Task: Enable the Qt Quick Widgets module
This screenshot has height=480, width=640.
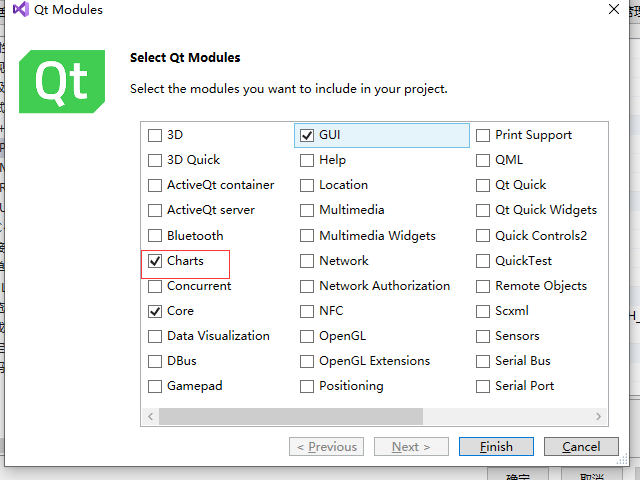Action: tap(483, 211)
